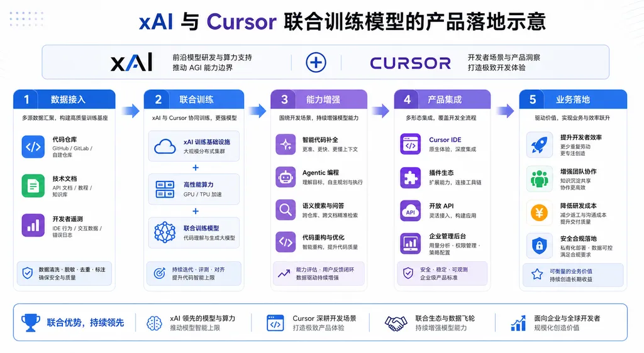This screenshot has height=353, width=644.
Task: Click the 企业管理后台 dashboard icon
Action: click(x=410, y=244)
